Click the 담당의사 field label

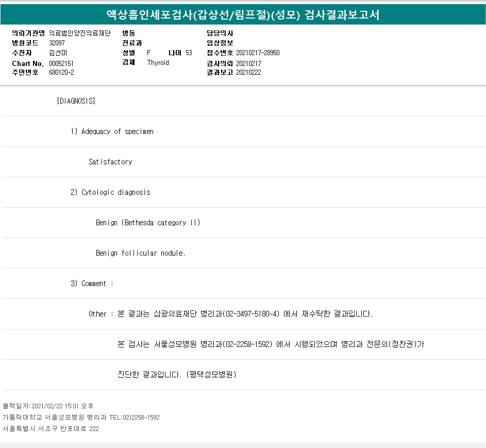(220, 33)
